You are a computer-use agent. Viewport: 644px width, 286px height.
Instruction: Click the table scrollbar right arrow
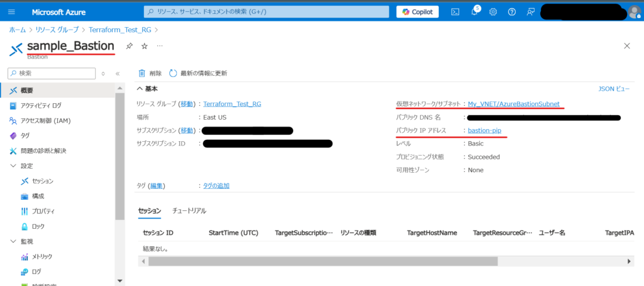[x=628, y=261]
